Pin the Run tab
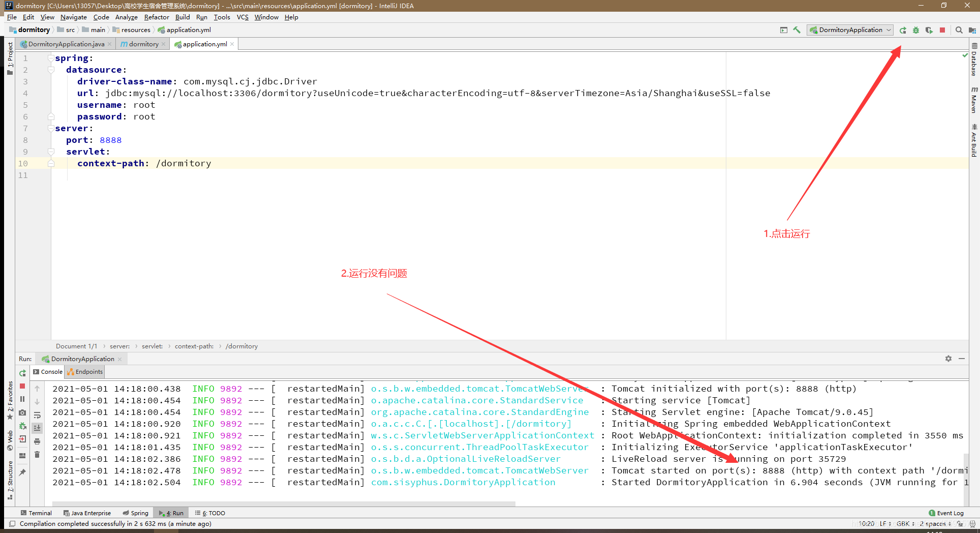This screenshot has width=980, height=533. [22, 472]
